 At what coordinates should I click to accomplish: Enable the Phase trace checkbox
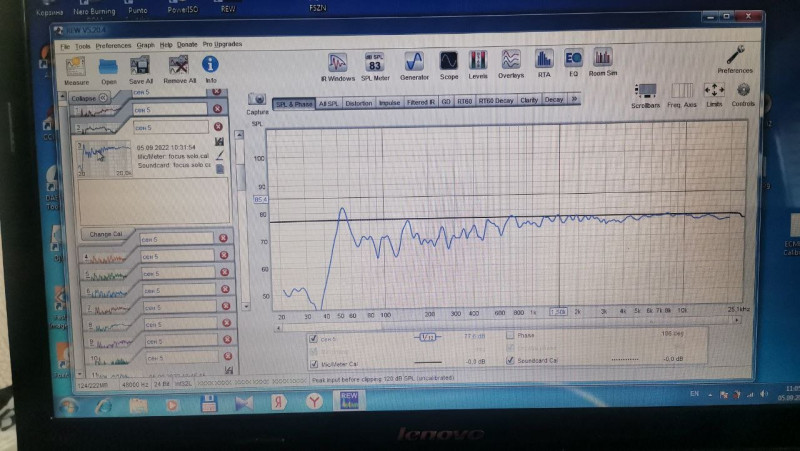[509, 335]
